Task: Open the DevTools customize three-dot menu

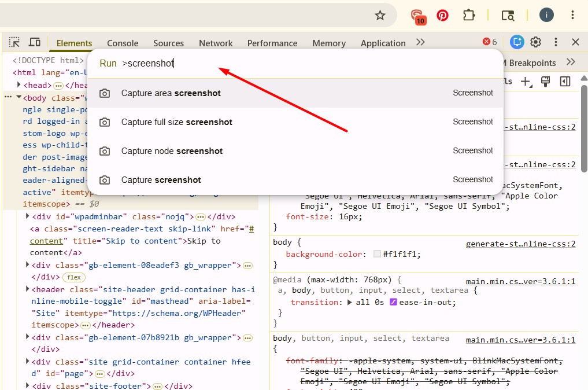Action: tap(556, 42)
